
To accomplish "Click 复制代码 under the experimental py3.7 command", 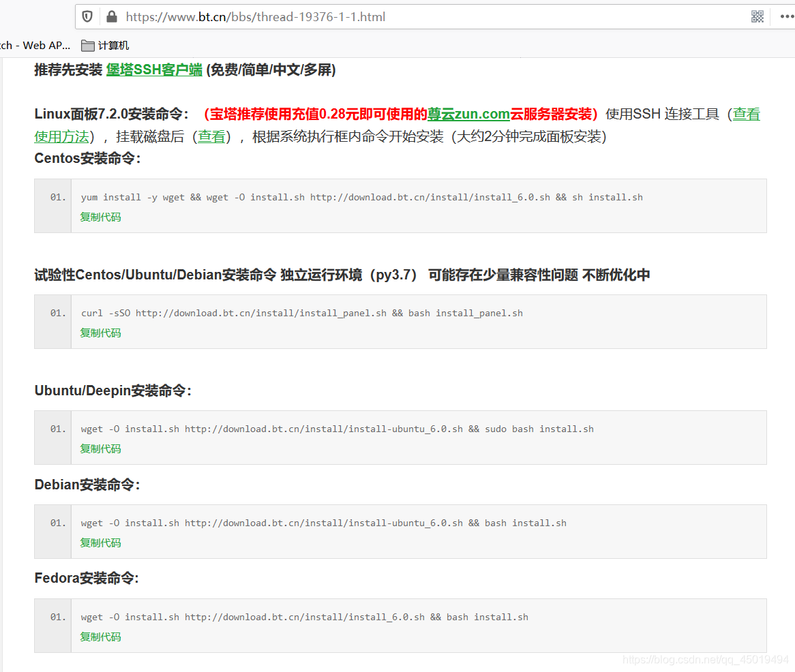I will [x=100, y=333].
